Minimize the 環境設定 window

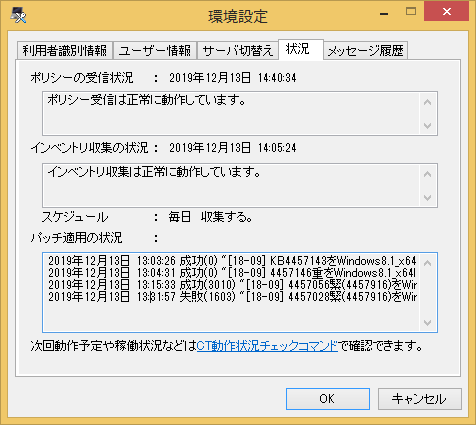coord(384,13)
